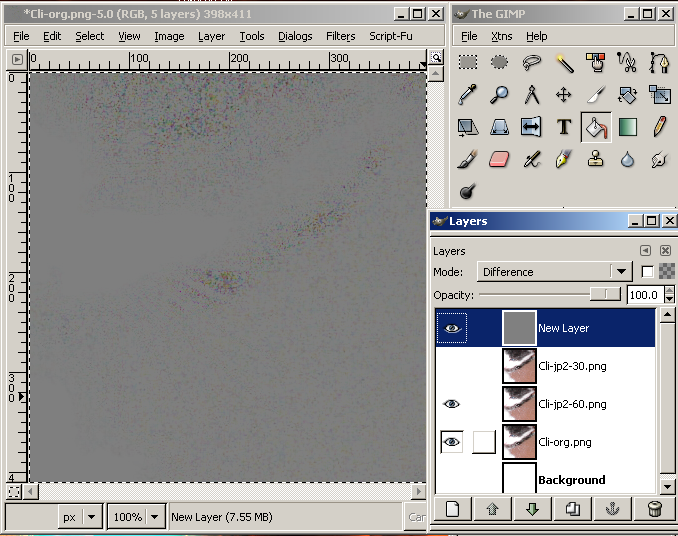678x536 pixels.
Task: Open the Xtns menu in the toolbox
Action: [x=503, y=36]
